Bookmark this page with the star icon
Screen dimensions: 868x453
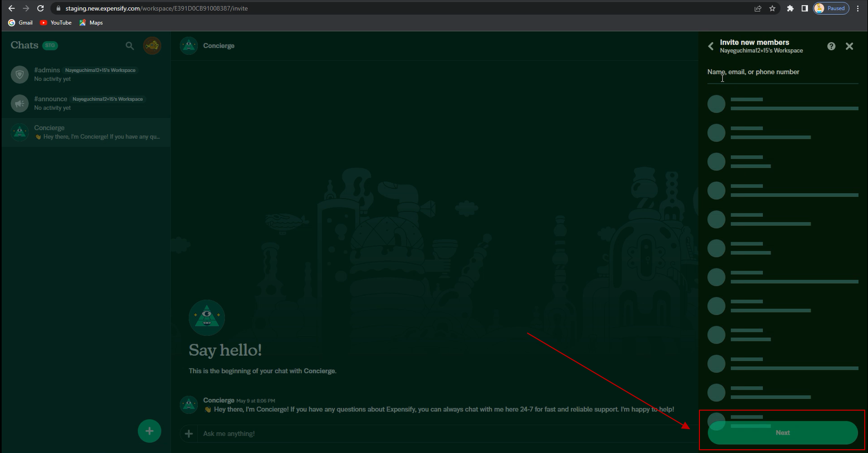coord(772,8)
